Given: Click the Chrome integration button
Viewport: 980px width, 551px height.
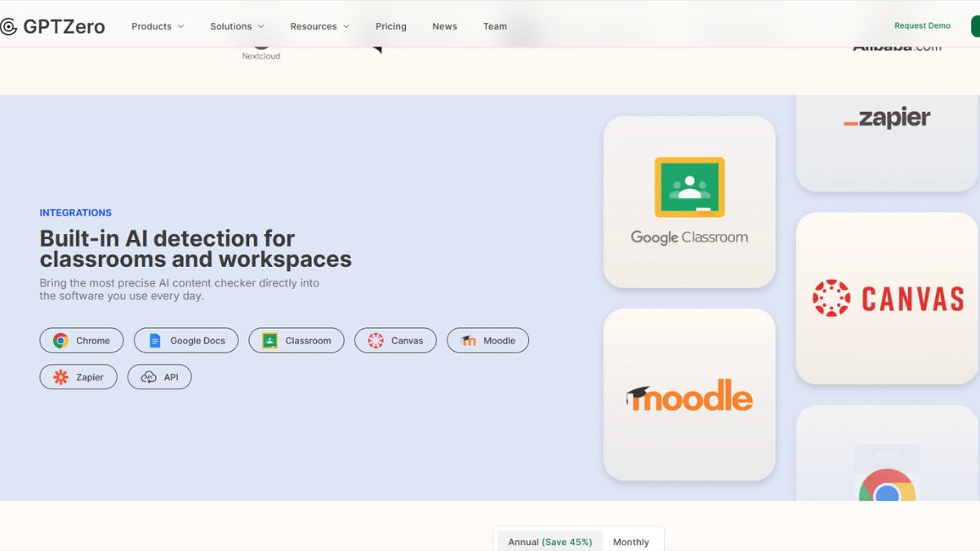Looking at the screenshot, I should (82, 340).
